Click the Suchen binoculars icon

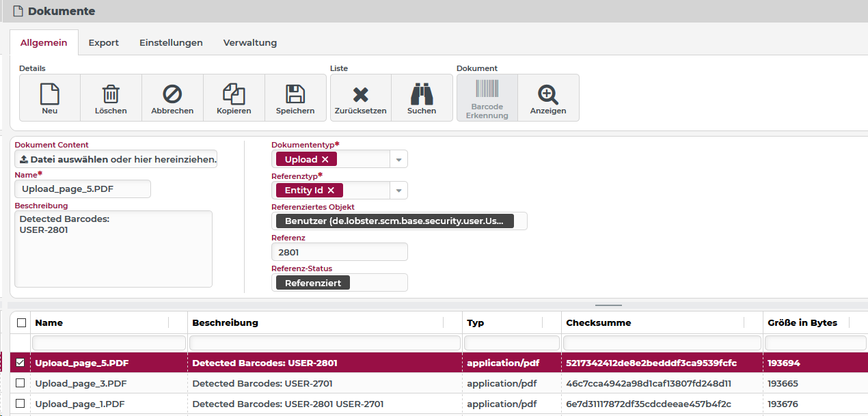click(x=422, y=94)
